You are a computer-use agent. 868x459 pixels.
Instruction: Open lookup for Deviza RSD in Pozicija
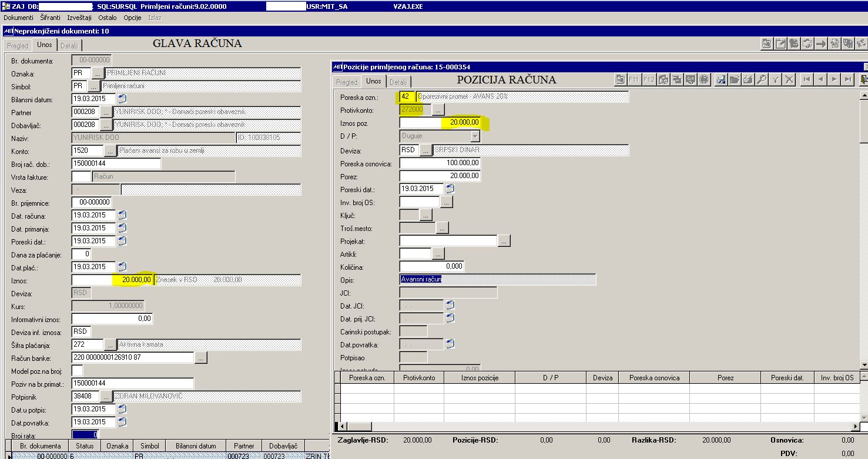[x=425, y=150]
